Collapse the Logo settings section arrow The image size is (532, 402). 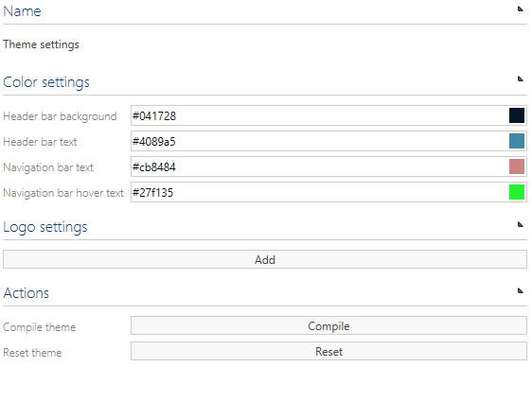point(520,224)
